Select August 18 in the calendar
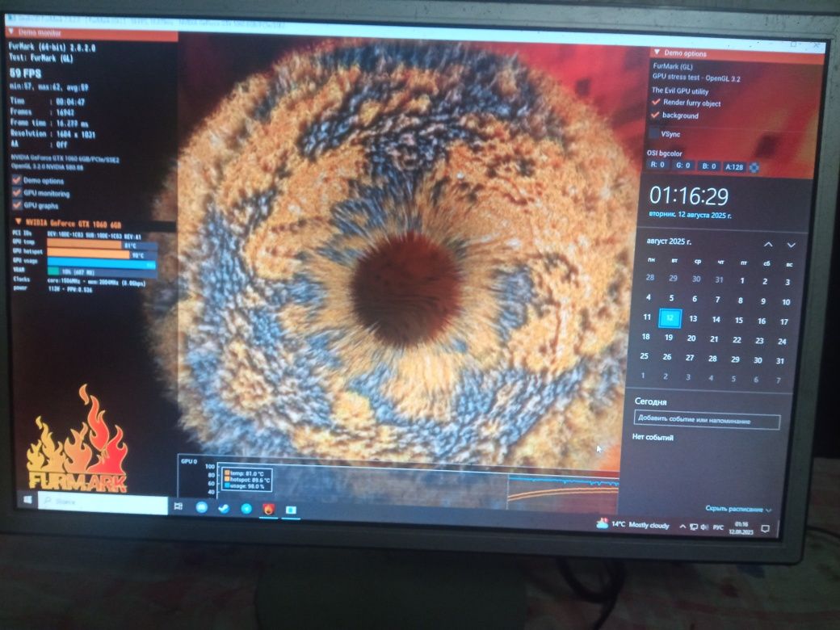 [x=645, y=337]
